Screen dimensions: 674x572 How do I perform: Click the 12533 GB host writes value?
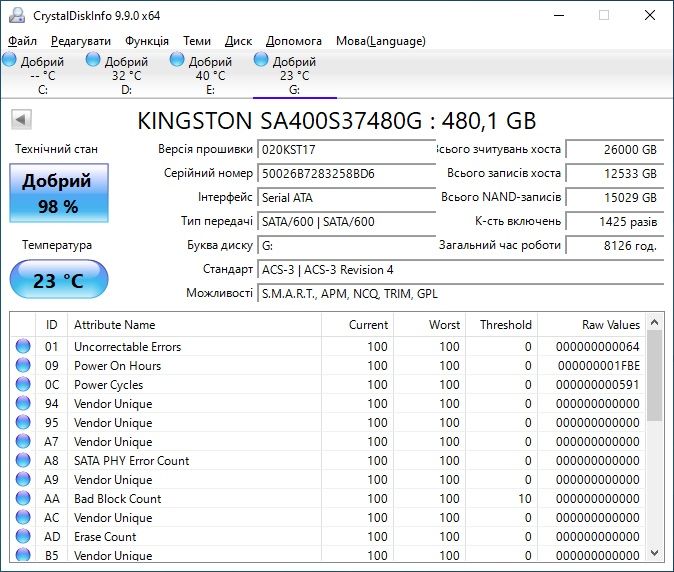click(x=615, y=174)
